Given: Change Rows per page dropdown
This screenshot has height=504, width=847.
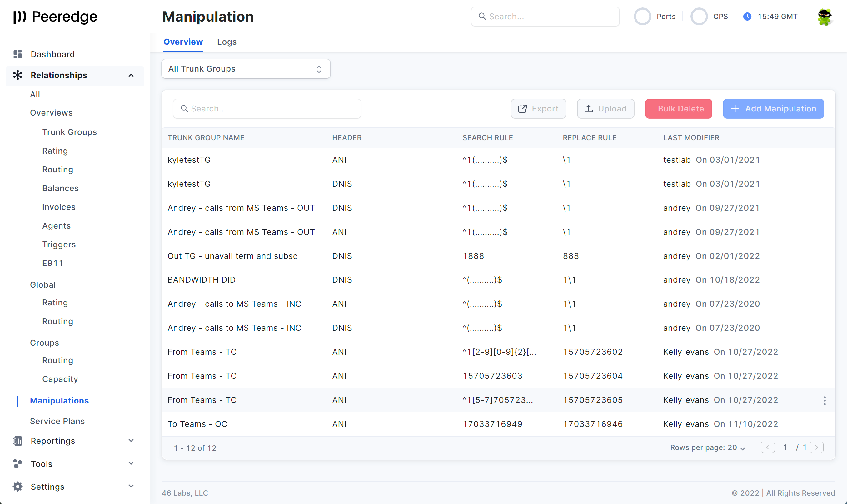Looking at the screenshot, I should (x=707, y=447).
